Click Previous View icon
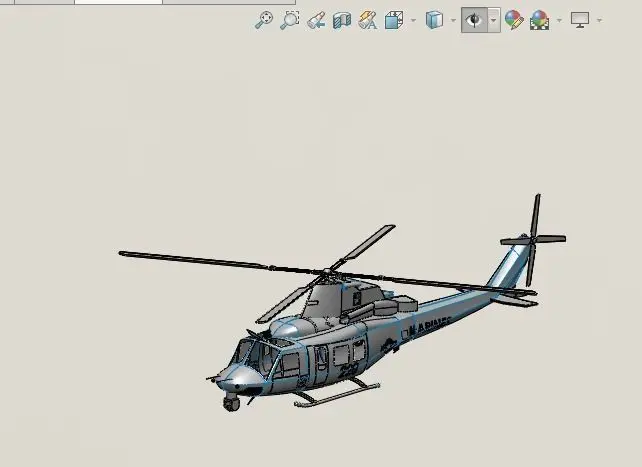 pyautogui.click(x=316, y=20)
